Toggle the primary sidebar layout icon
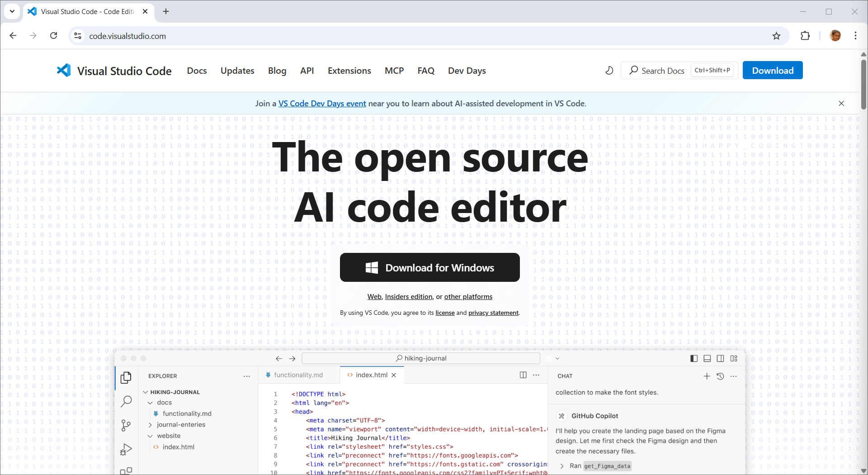 694,358
